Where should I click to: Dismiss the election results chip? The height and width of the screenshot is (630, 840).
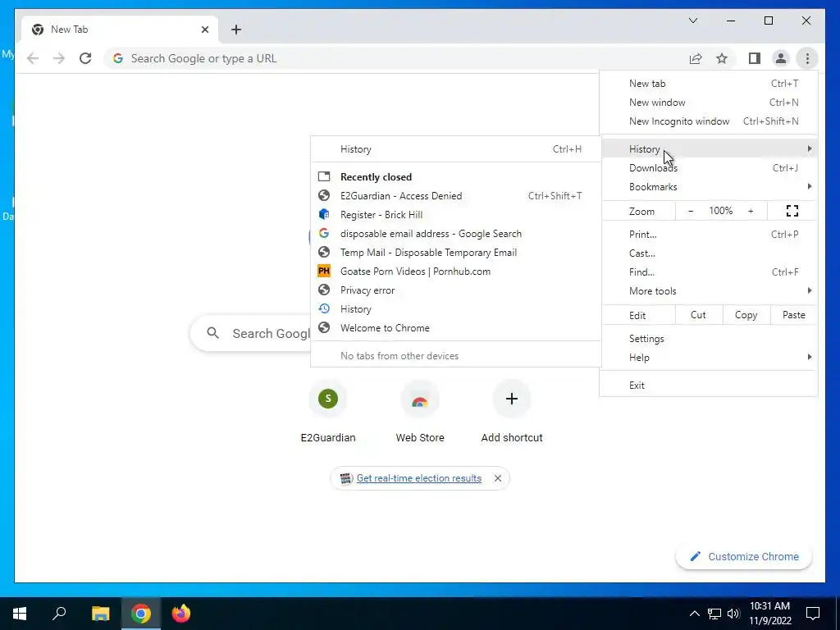point(498,478)
